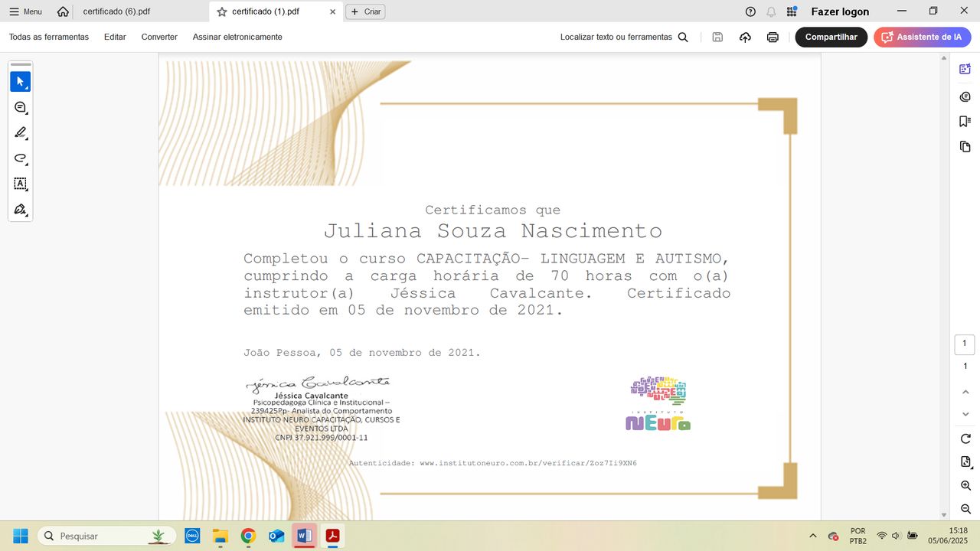
Task: Rotate the page view
Action: pos(965,439)
